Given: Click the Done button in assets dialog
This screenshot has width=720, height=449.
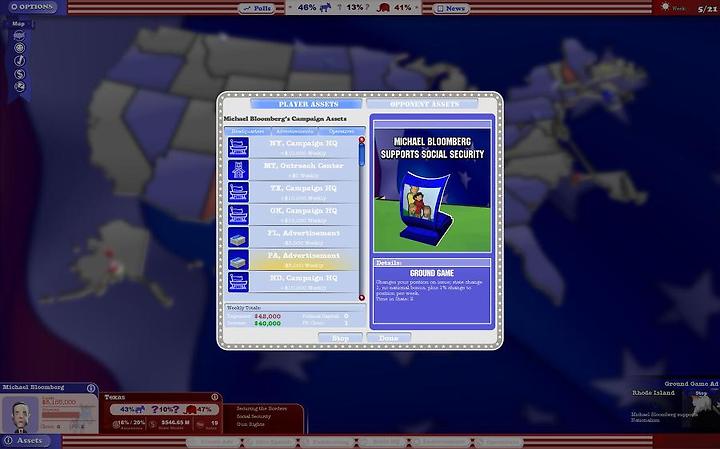Looking at the screenshot, I should [x=388, y=338].
